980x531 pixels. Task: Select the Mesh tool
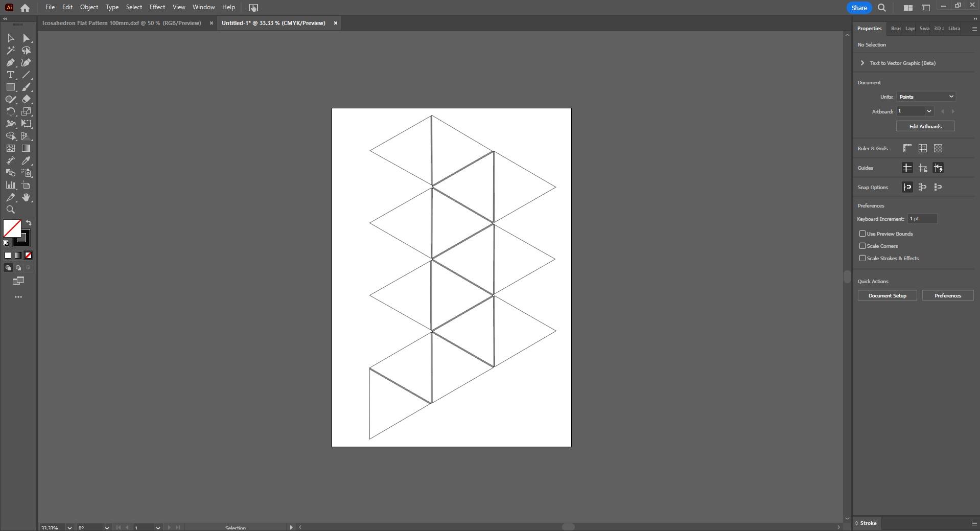click(10, 149)
